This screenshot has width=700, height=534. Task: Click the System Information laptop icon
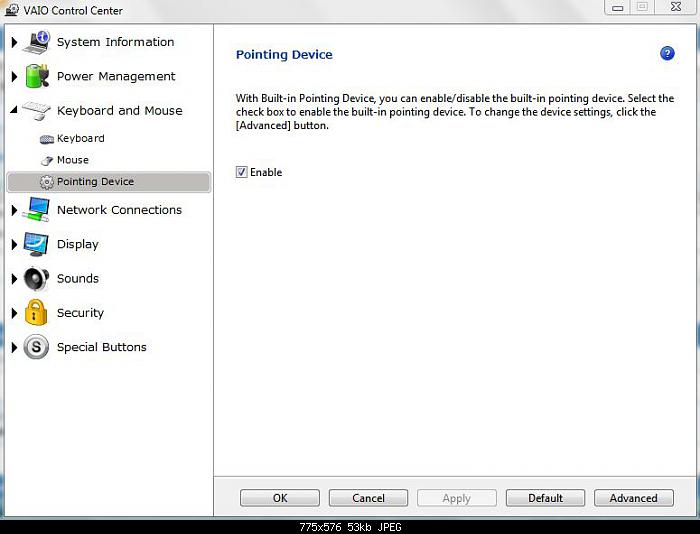tap(37, 42)
